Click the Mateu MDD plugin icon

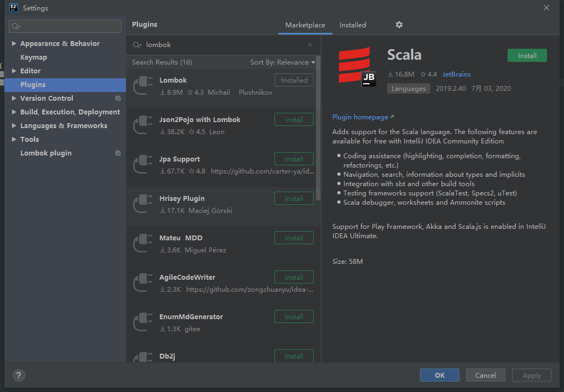143,244
